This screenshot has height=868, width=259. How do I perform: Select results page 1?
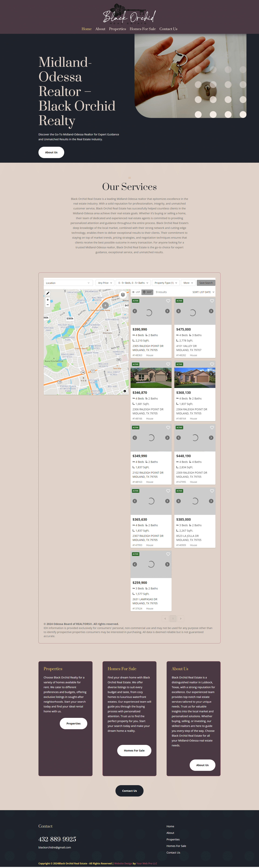tap(173, 619)
